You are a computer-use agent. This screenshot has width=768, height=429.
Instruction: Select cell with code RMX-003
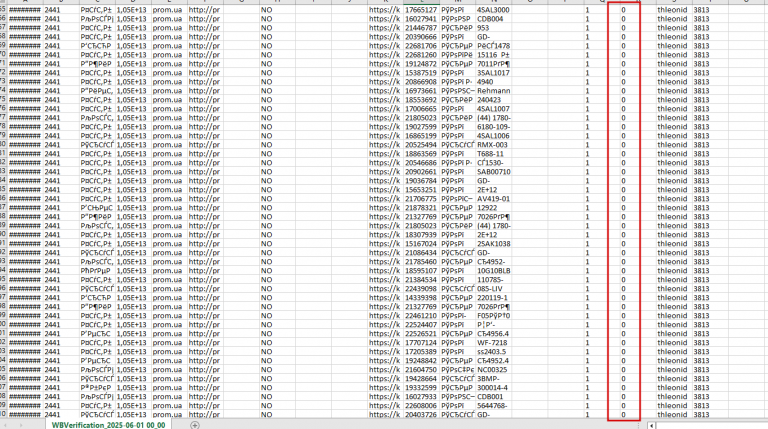[x=493, y=144]
